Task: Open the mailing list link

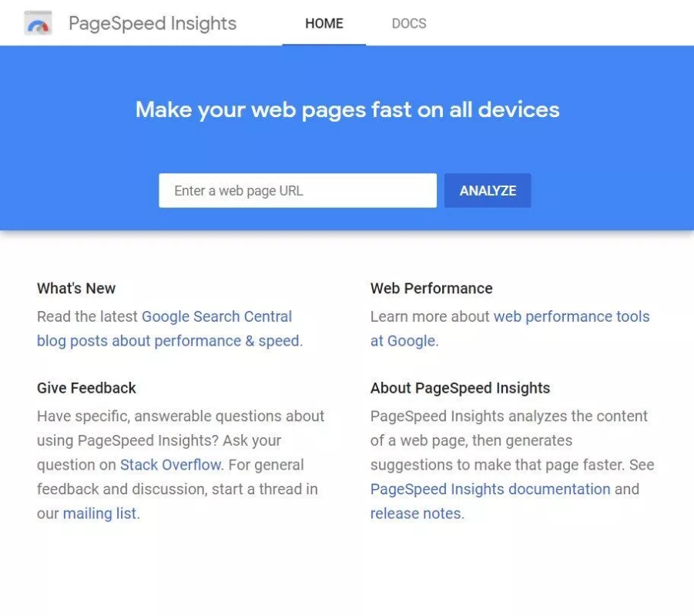Action: coord(99,514)
